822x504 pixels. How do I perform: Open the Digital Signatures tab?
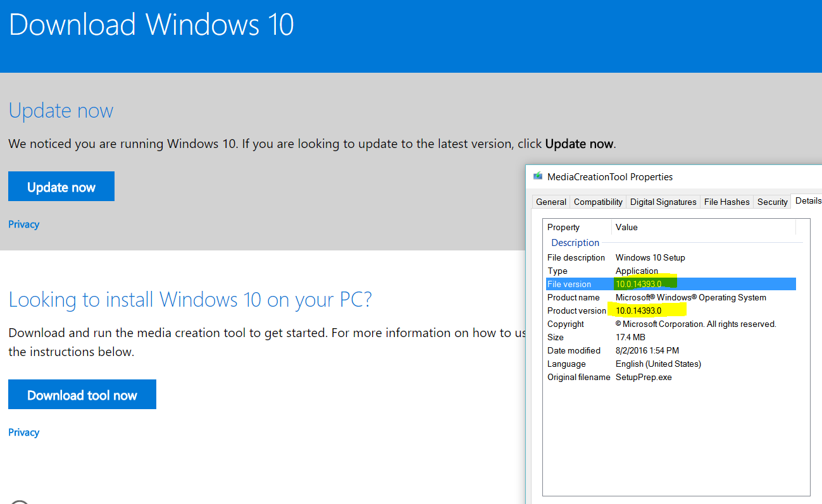[x=663, y=202]
